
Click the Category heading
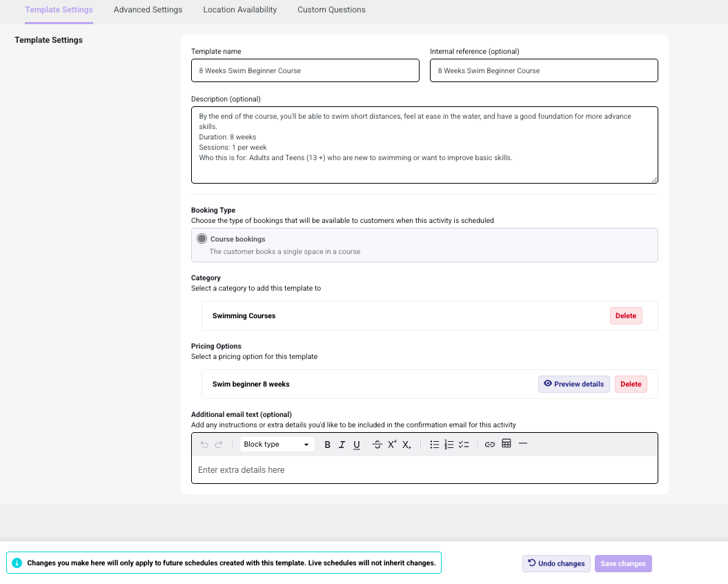[x=206, y=278]
